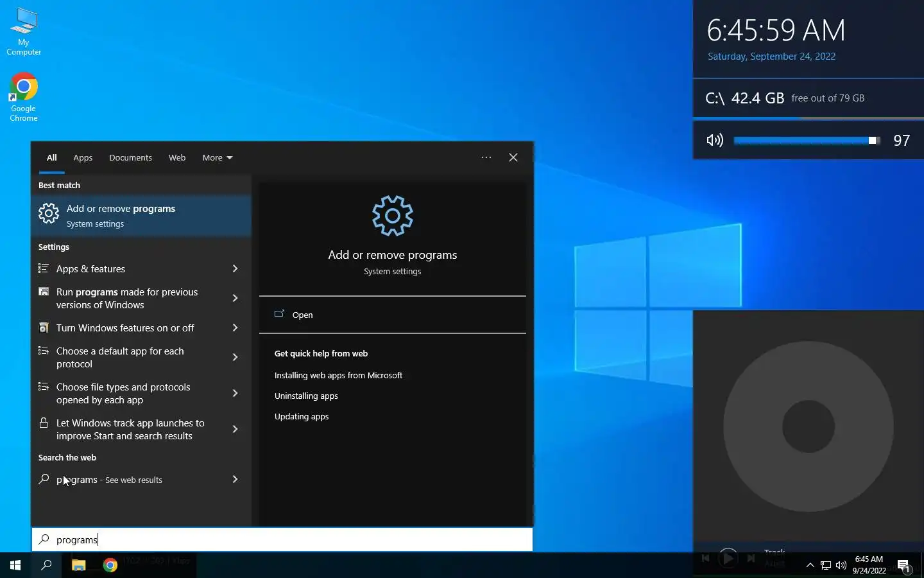The width and height of the screenshot is (924, 578).
Task: Expand programs web results chevron
Action: click(x=235, y=479)
